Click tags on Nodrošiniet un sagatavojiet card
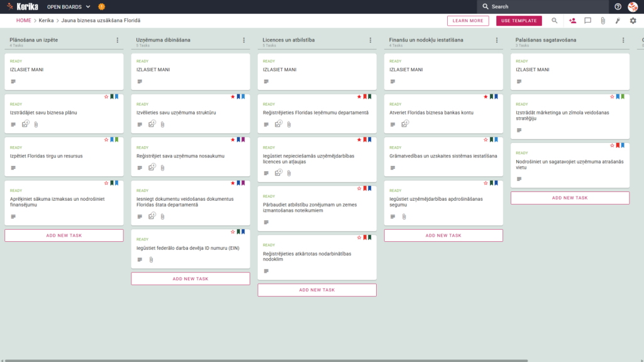Image resolution: width=644 pixels, height=362 pixels. (x=620, y=145)
